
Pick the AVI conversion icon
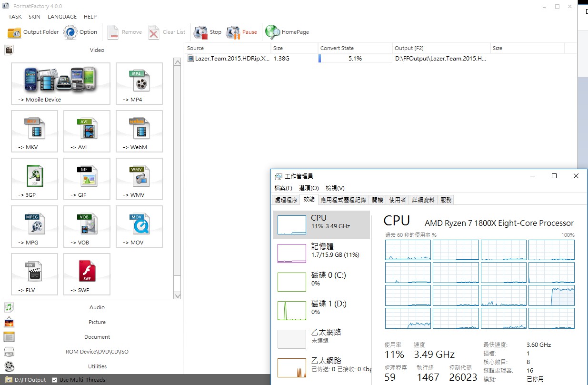(x=87, y=131)
